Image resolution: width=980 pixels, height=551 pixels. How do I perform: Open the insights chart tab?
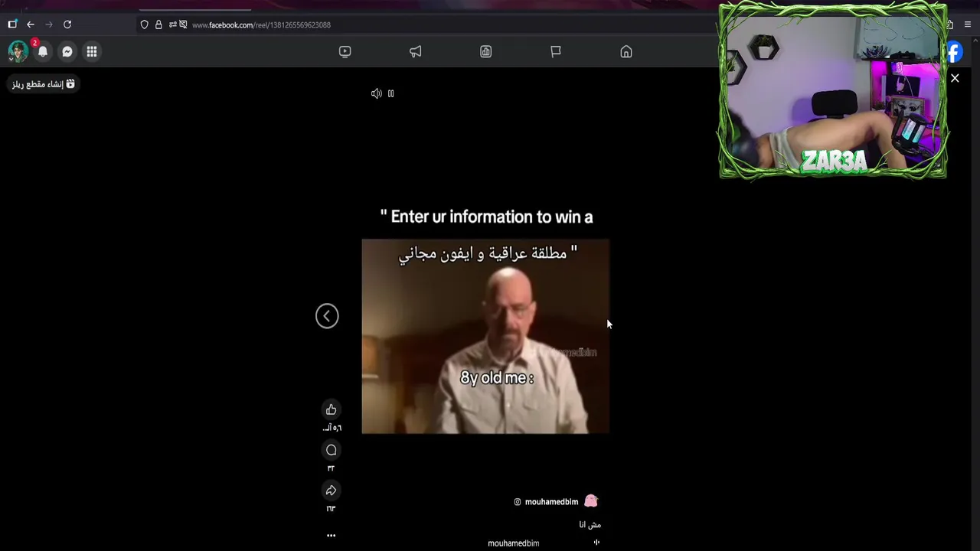point(486,51)
